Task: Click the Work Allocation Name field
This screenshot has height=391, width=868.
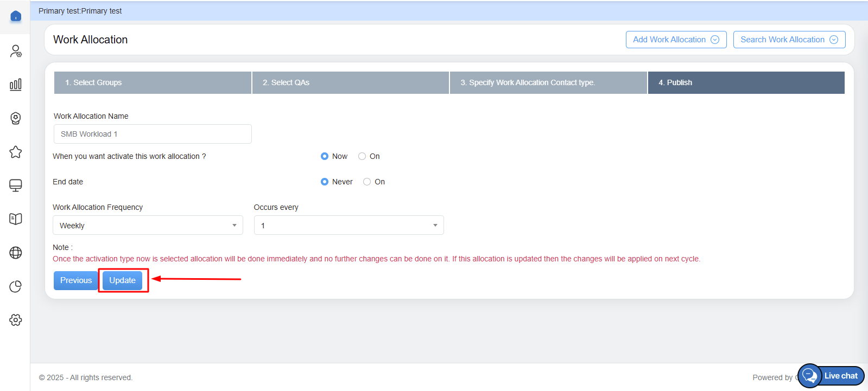Action: (x=153, y=134)
